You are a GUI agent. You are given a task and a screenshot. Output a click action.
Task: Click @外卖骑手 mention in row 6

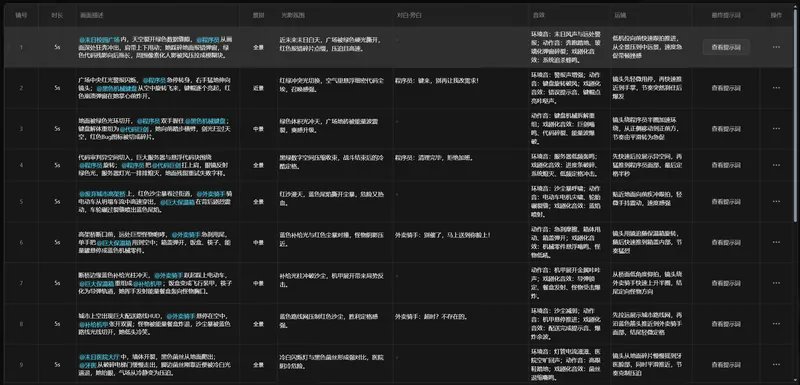pyautogui.click(x=185, y=235)
